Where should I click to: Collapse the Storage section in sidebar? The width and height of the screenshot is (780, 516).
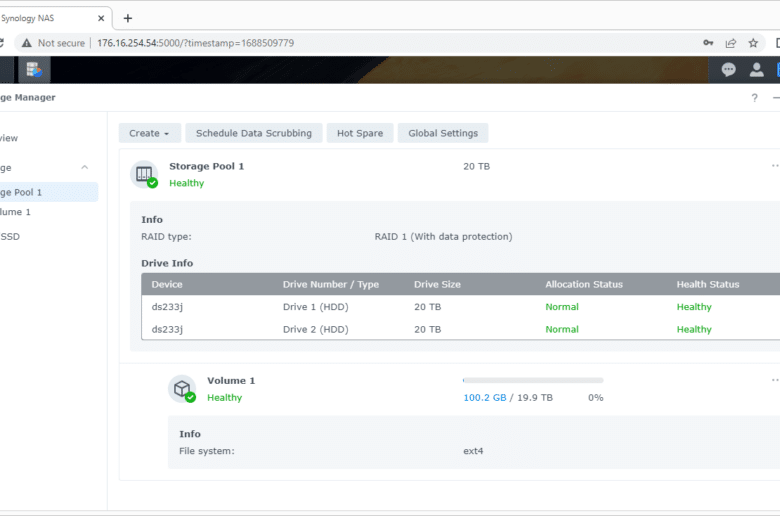click(x=85, y=168)
